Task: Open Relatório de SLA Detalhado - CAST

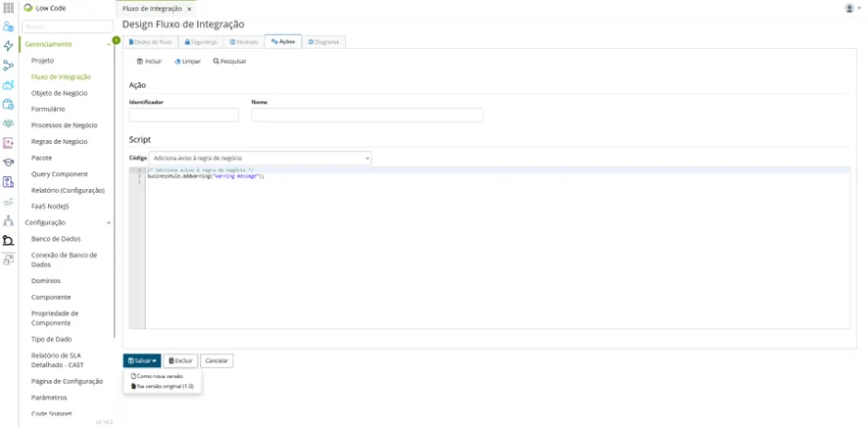Action: click(x=58, y=360)
